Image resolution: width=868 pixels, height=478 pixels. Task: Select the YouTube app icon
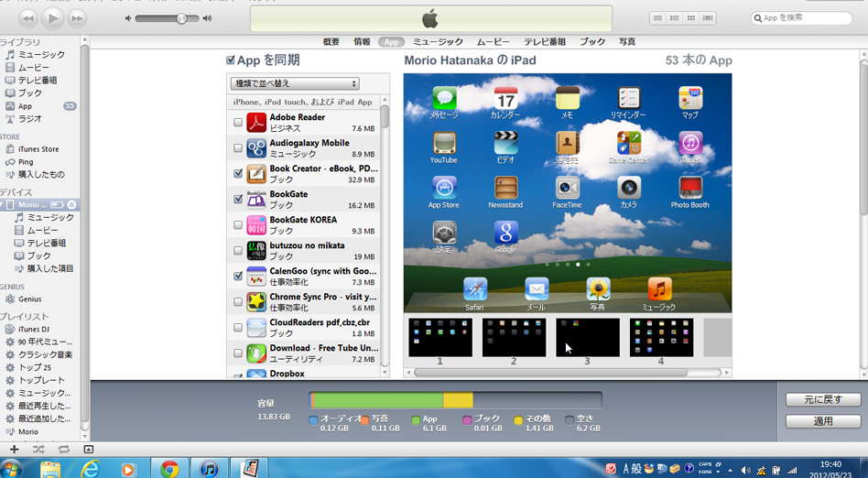(444, 144)
